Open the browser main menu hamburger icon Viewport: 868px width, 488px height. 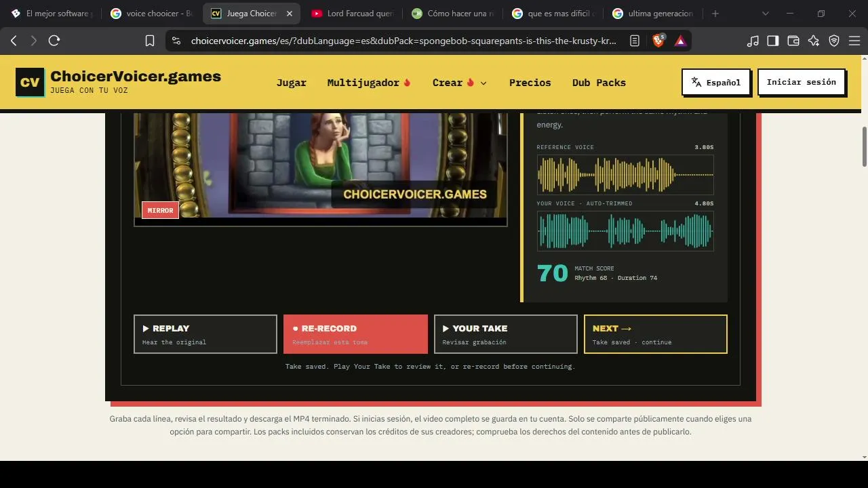tap(854, 41)
